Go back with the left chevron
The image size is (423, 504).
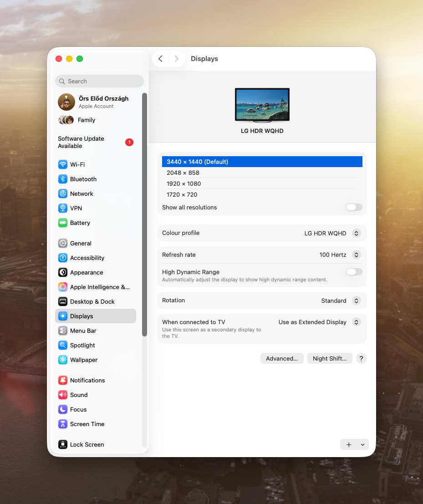(x=160, y=58)
